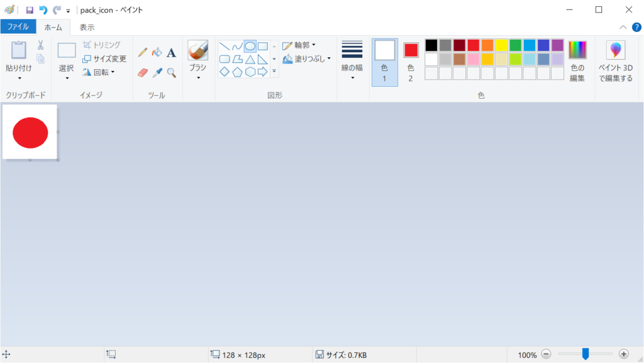Select 色 1 foreground color box

click(x=384, y=62)
